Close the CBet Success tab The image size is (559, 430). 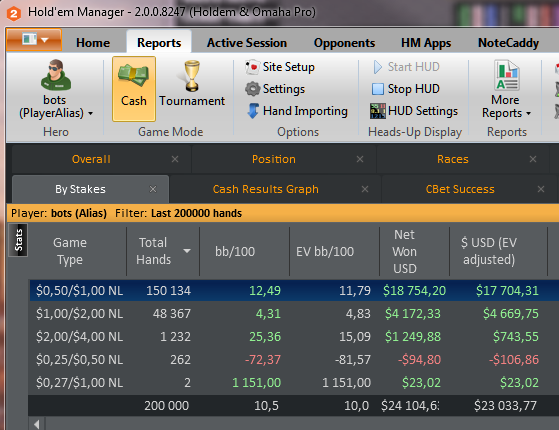(541, 189)
